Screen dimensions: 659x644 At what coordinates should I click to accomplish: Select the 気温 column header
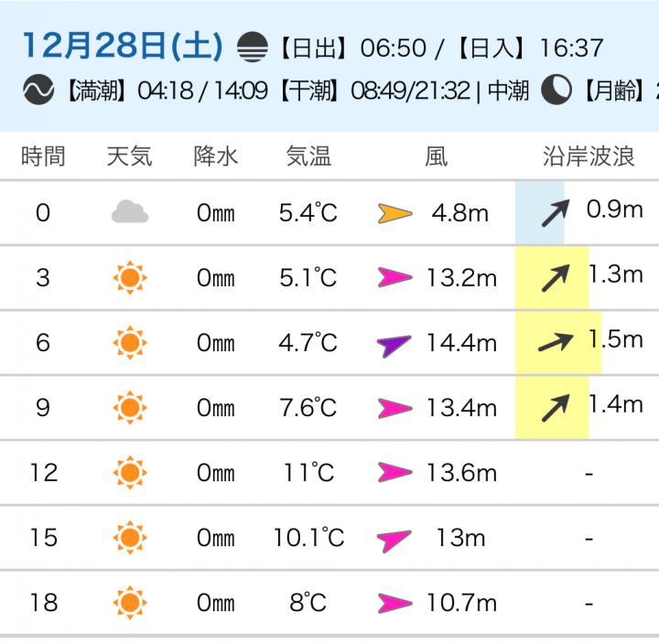click(x=308, y=156)
